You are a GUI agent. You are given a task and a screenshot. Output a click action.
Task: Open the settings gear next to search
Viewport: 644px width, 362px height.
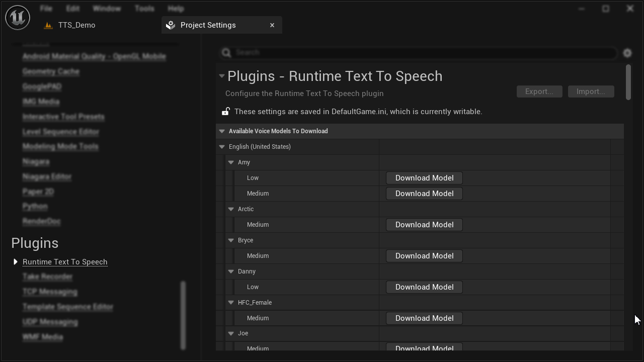point(627,53)
